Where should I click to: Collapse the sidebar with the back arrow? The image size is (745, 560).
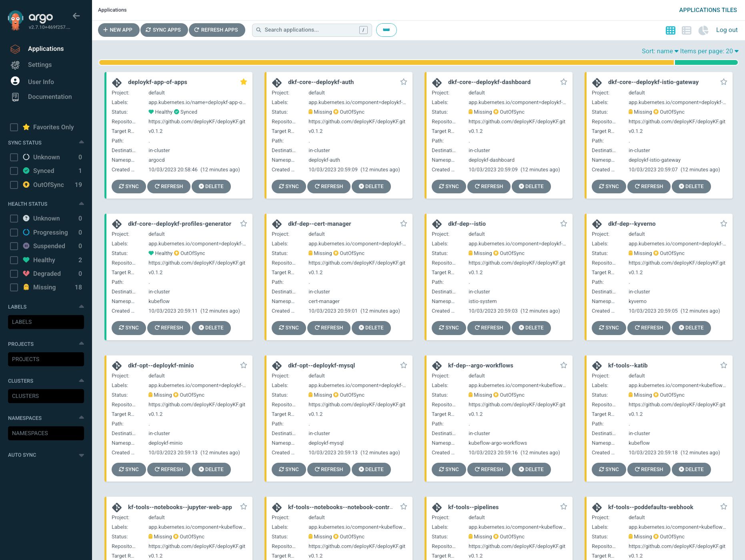76,16
